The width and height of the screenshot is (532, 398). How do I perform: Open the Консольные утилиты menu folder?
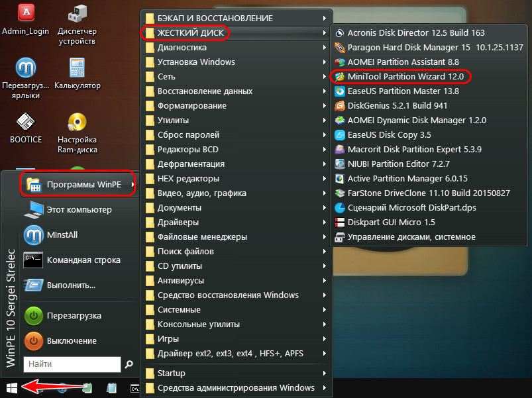236,324
